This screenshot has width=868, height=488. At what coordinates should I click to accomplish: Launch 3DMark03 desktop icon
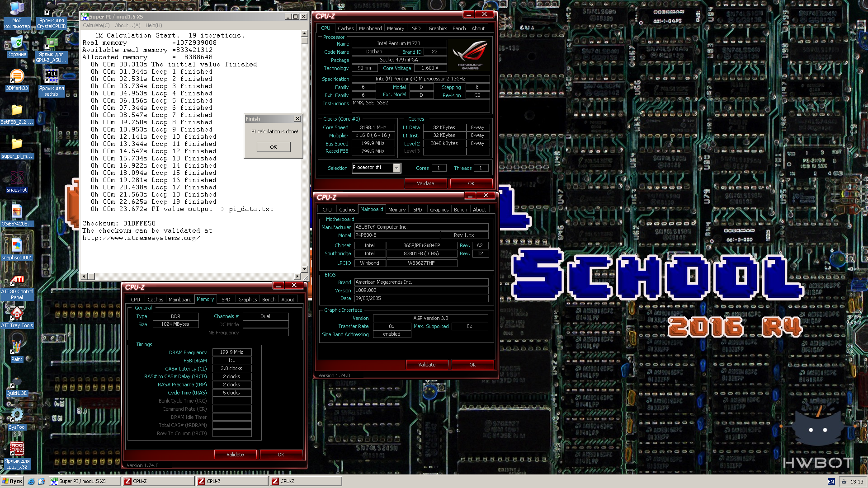(17, 80)
